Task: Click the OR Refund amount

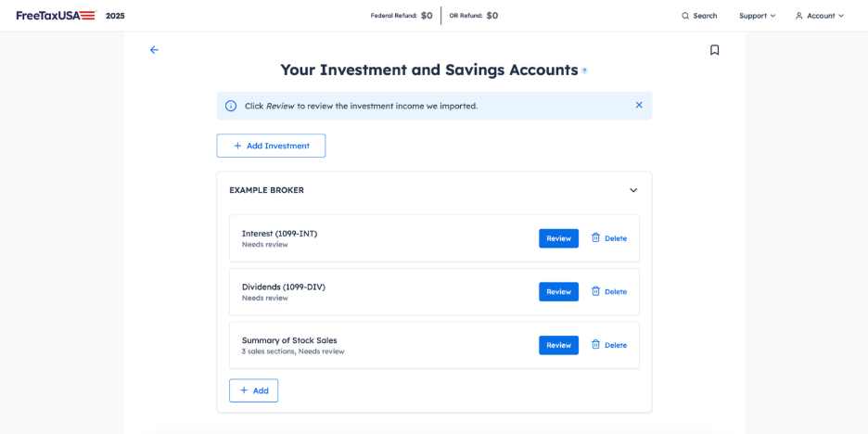Action: [x=492, y=16]
